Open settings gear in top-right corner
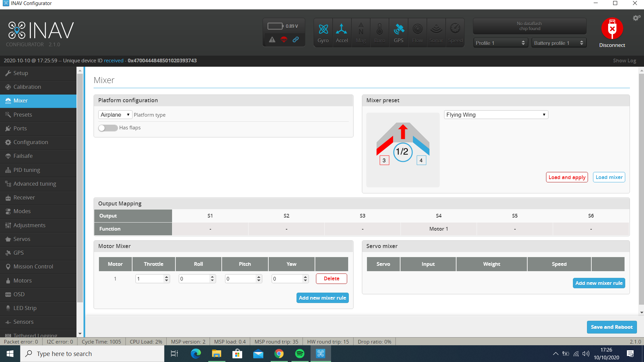Viewport: 644px width, 362px height. [636, 18]
